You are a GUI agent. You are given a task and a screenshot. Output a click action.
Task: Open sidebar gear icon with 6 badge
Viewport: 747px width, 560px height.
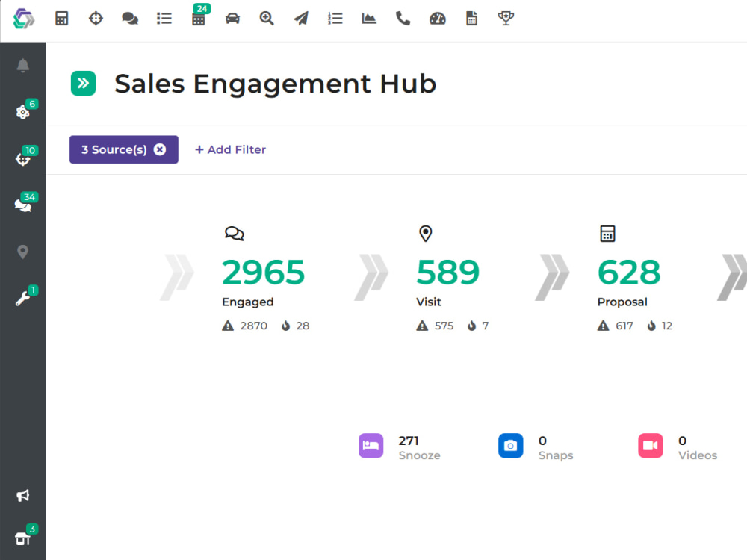click(23, 111)
